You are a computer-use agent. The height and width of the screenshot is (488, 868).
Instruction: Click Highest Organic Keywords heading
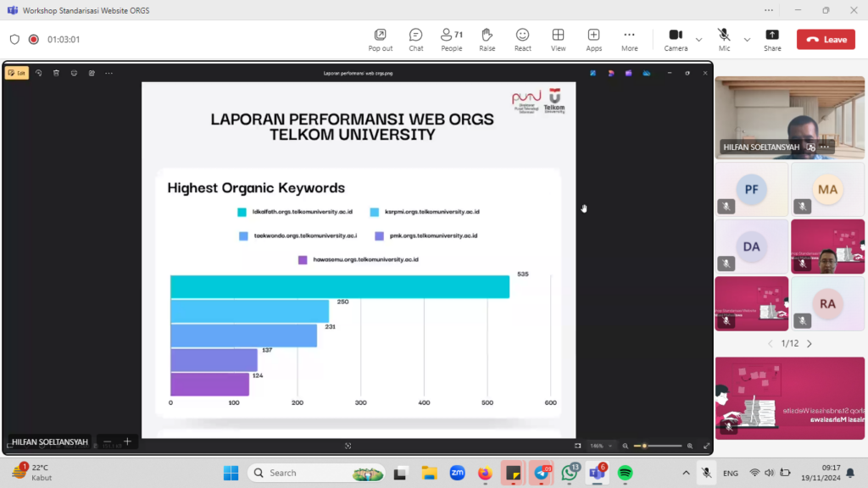(x=256, y=188)
